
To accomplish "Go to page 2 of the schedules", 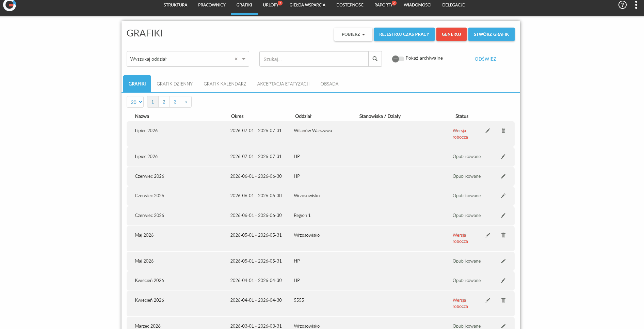I will point(164,102).
